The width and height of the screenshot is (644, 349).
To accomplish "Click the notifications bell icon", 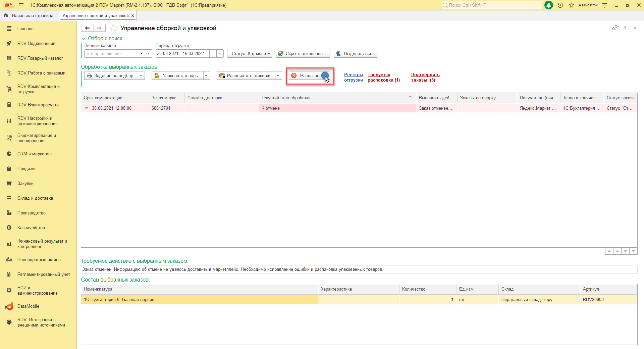I will point(549,5).
